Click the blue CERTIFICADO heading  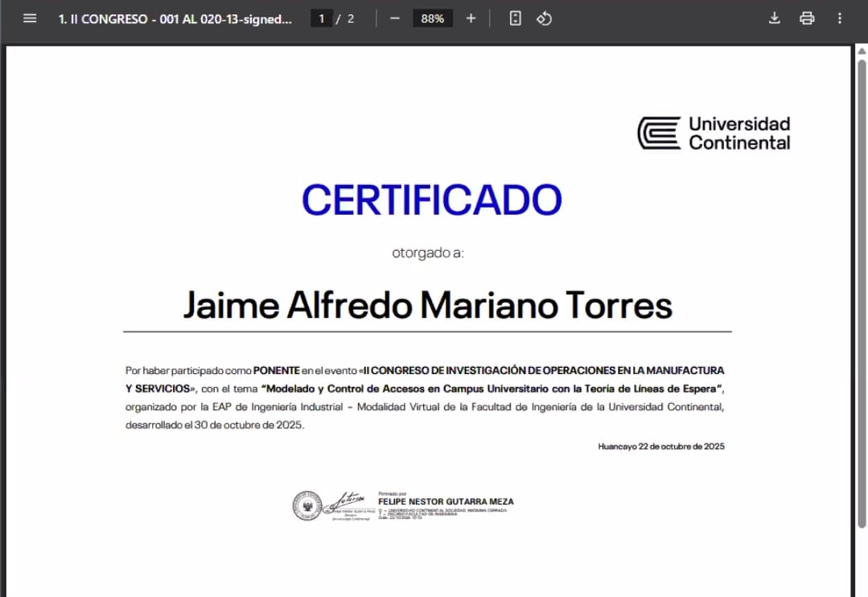pos(431,200)
